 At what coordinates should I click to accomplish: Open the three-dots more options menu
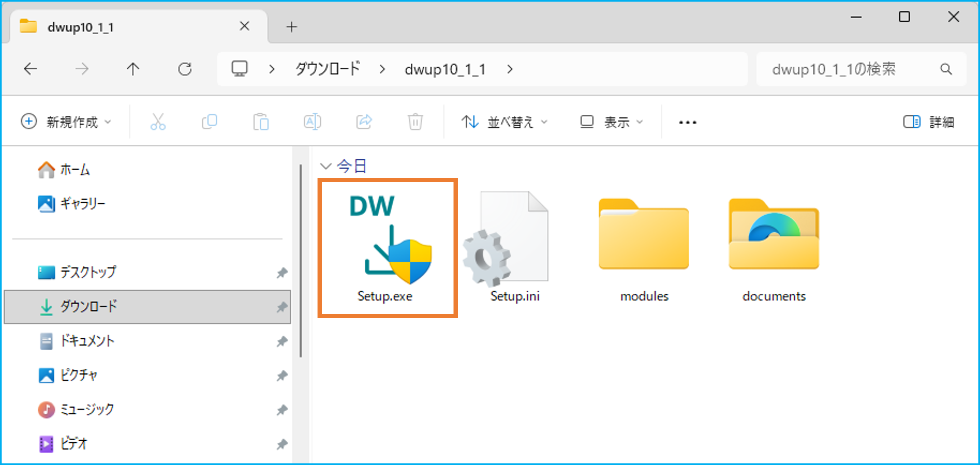point(687,122)
